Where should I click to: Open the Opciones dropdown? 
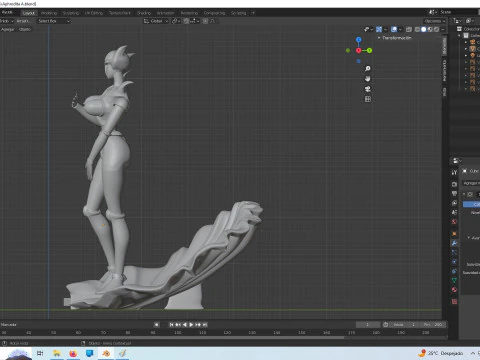(x=435, y=21)
